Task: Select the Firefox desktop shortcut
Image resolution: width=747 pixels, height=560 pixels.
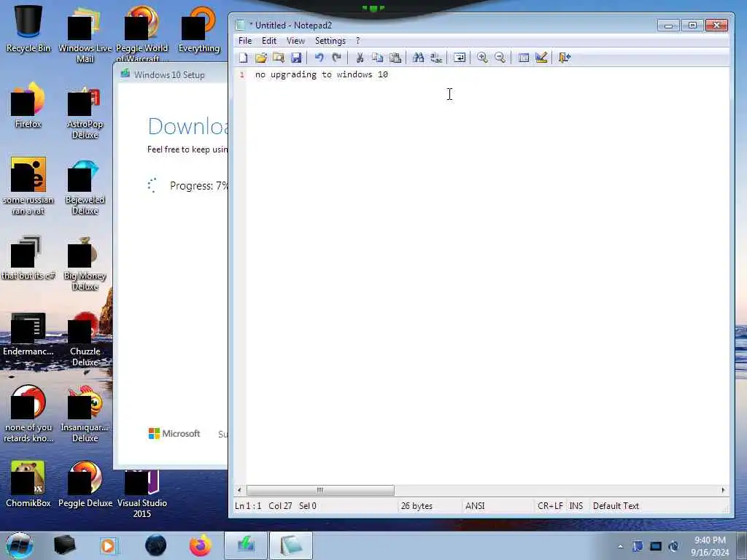Action: (x=28, y=105)
